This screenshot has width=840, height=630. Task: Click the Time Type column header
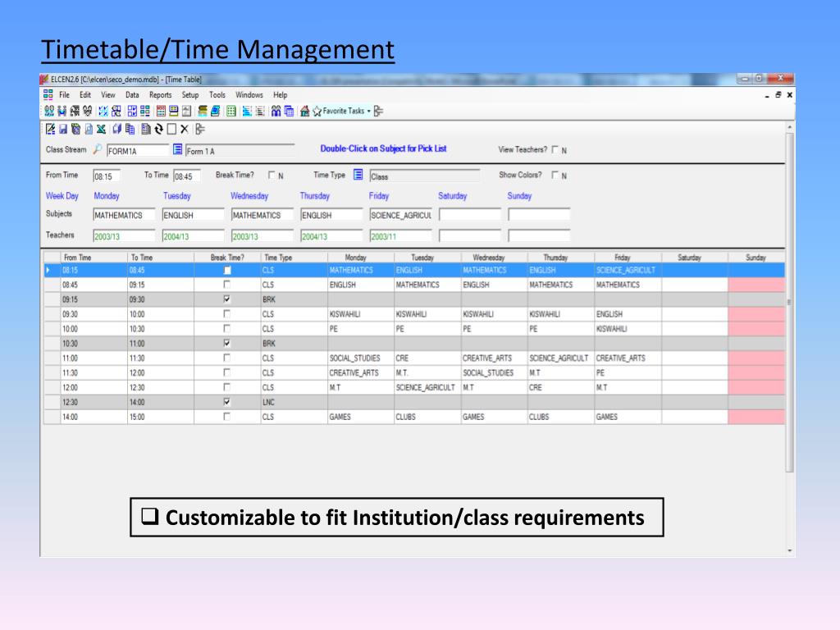tap(294, 257)
